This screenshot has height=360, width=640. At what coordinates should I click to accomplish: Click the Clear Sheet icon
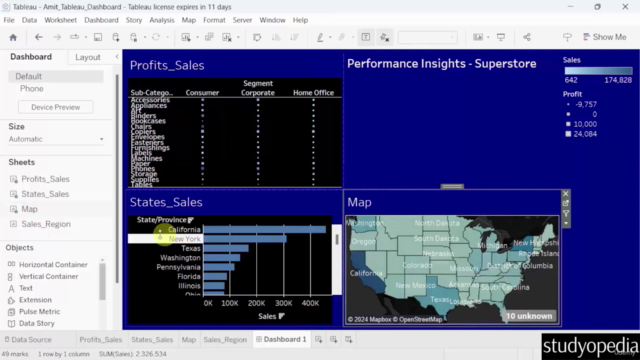coord(227,37)
